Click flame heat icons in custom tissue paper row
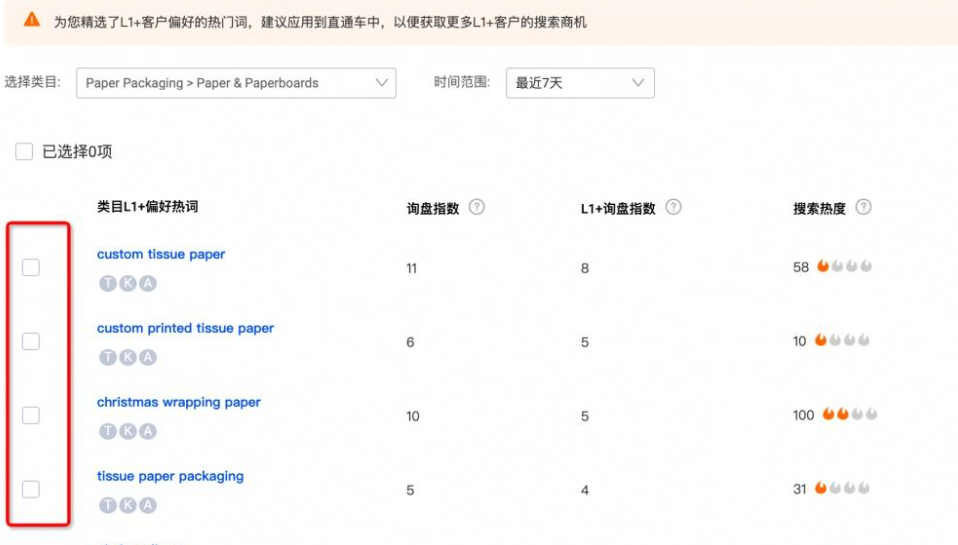The height and width of the screenshot is (545, 958). coord(844,266)
